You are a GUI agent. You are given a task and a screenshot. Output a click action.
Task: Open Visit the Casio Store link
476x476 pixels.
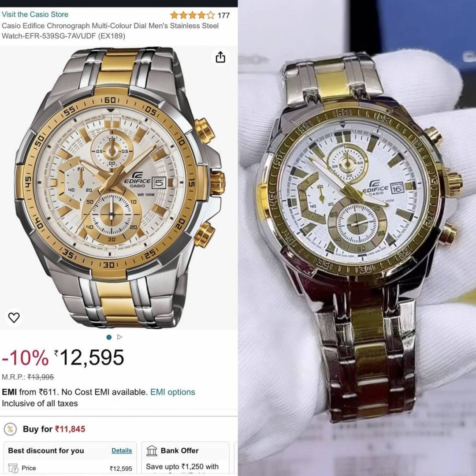coord(35,14)
